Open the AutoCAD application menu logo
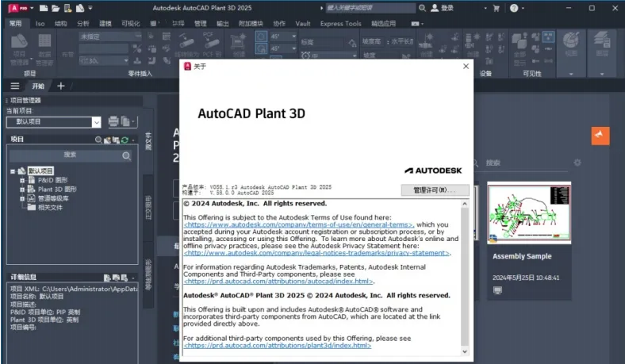Screen dimensions: 625x364 click(x=18, y=8)
